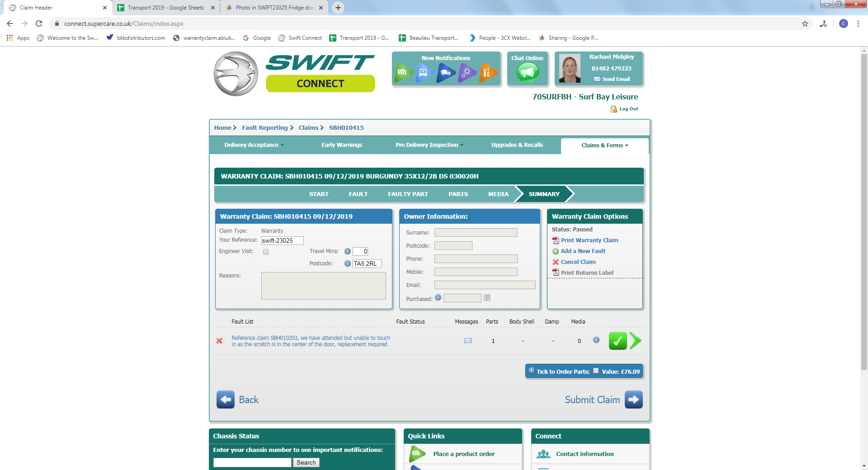Viewport: 868px width, 470px height.
Task: Click the Cancel Claim link
Action: pyautogui.click(x=578, y=262)
